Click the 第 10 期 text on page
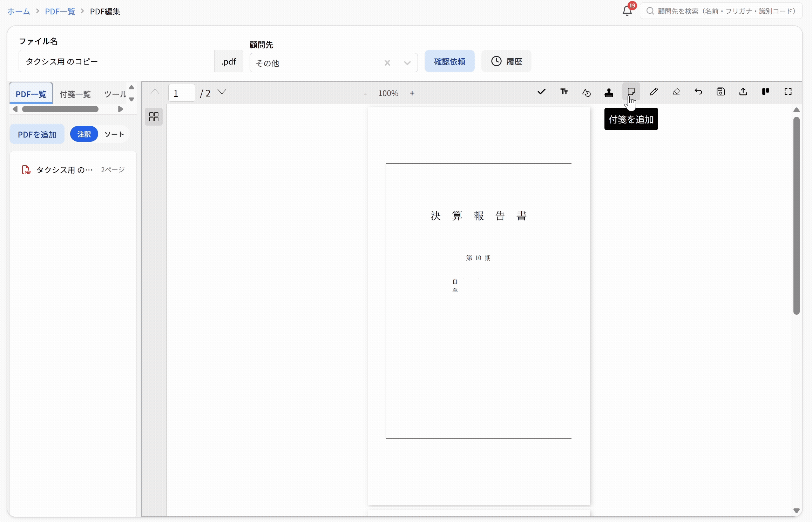 (478, 258)
